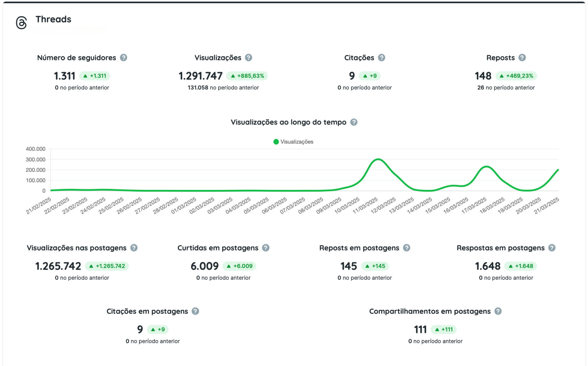The height and width of the screenshot is (366, 588).
Task: Click the +1.265.742 change badge
Action: (107, 266)
